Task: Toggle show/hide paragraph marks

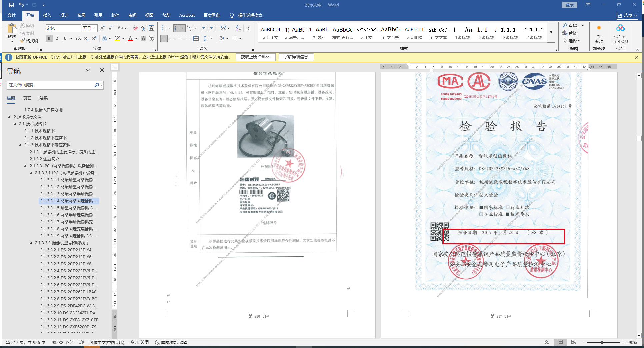Action: click(x=249, y=28)
